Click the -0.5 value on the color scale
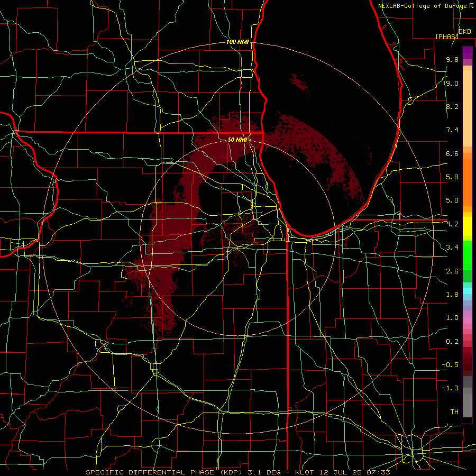This screenshot has height=476, width=476. tap(450, 365)
